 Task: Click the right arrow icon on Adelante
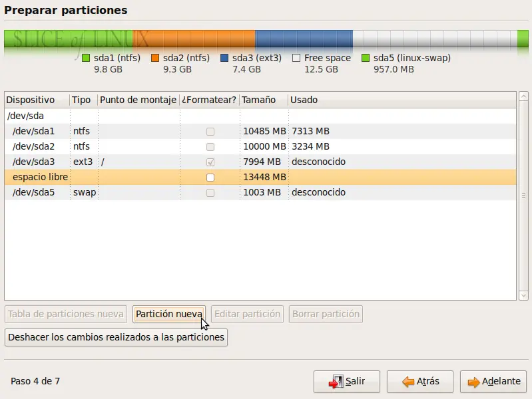(x=473, y=382)
